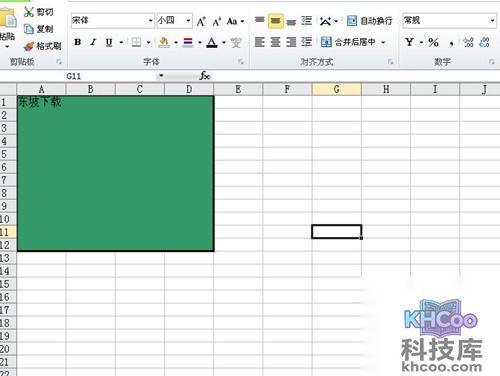Image resolution: width=500 pixels, height=376 pixels.
Task: Toggle Italic formatting
Action: tap(93, 42)
